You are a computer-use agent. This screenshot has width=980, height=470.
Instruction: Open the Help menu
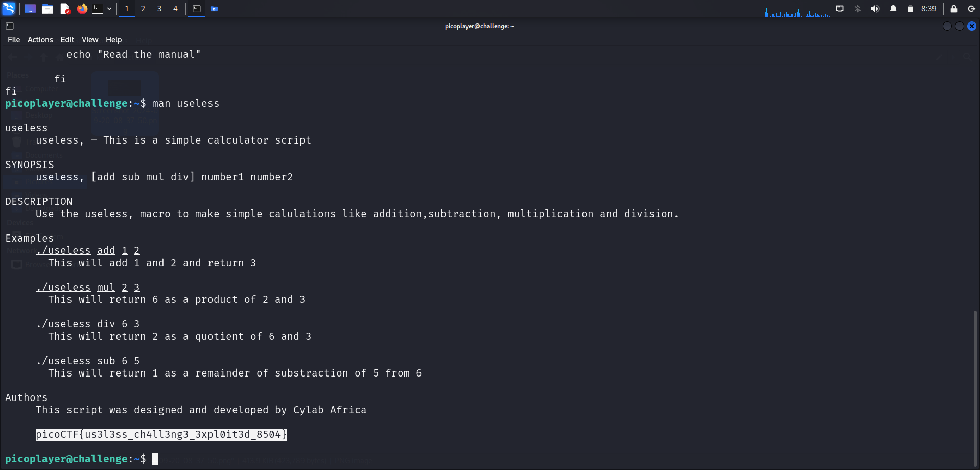coord(113,40)
